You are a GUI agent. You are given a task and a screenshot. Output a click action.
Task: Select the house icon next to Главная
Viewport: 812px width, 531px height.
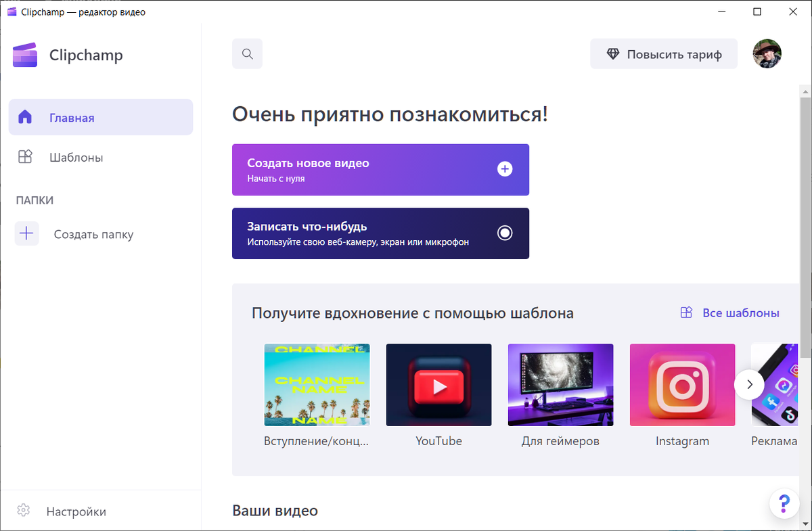[x=26, y=116]
